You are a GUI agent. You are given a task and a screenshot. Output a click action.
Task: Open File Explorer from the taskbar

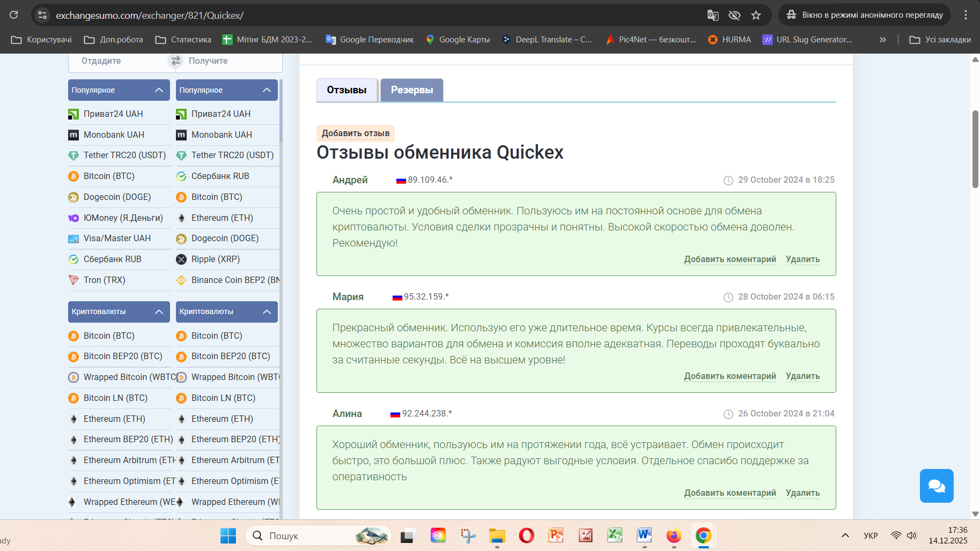coord(497,535)
